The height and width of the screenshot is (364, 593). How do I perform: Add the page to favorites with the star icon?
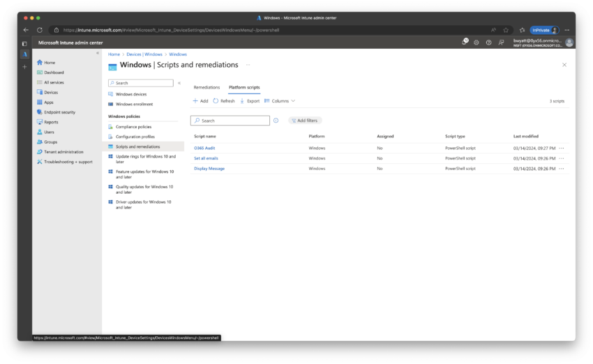506,30
